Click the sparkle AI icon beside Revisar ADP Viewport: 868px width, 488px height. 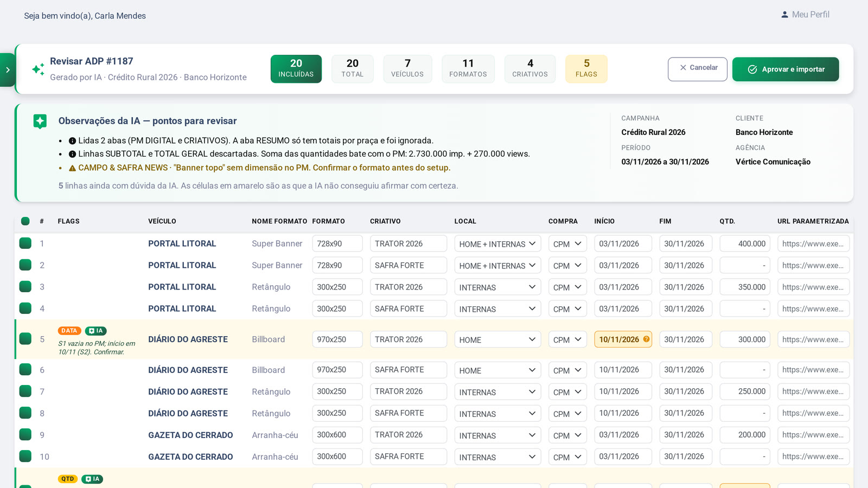pyautogui.click(x=38, y=69)
